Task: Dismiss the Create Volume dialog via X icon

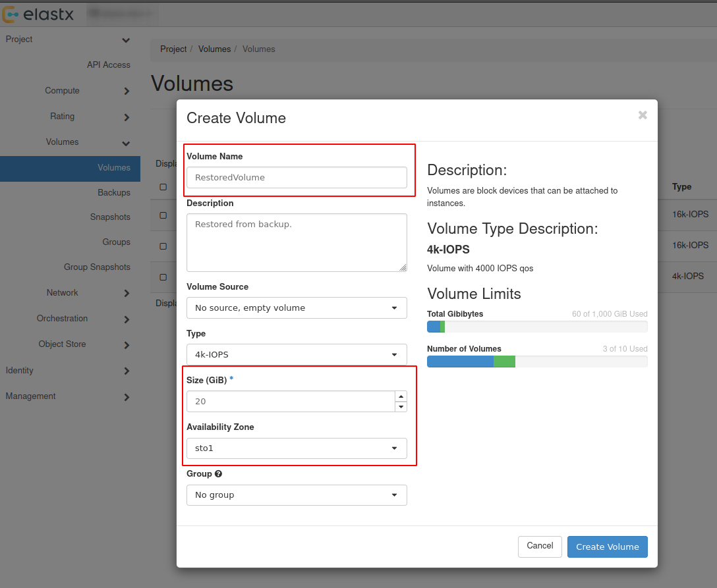Action: 643,115
